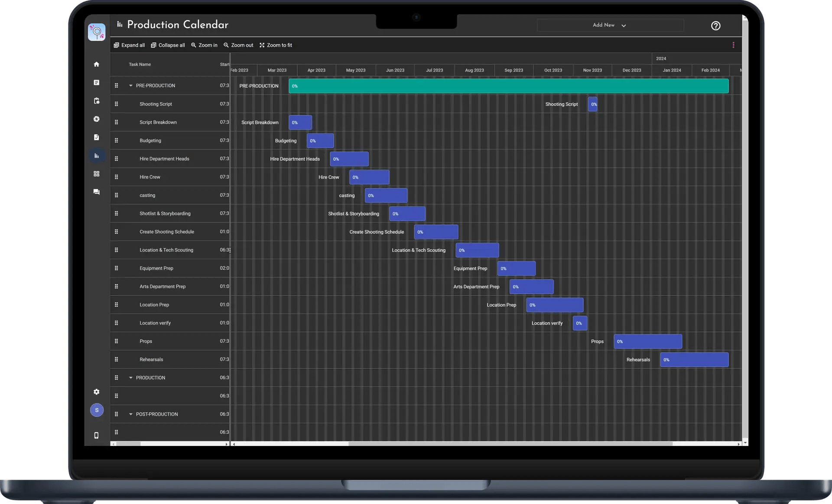
Task: Click the Budgeting progress bar
Action: 320,141
